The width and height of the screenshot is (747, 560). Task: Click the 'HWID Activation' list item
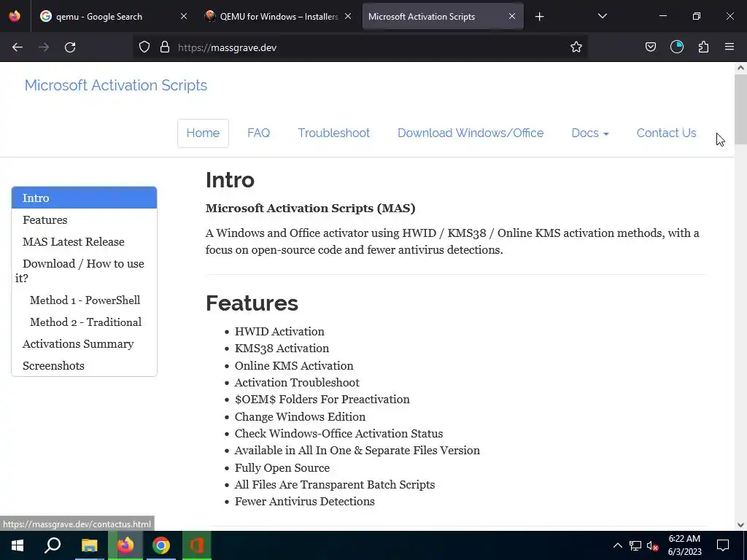coord(279,332)
